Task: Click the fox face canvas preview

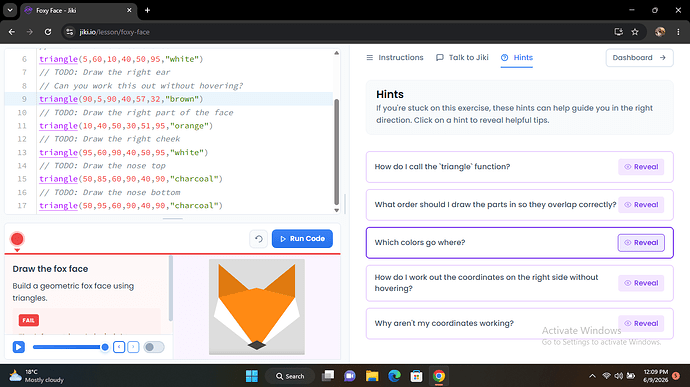Action: point(257,306)
